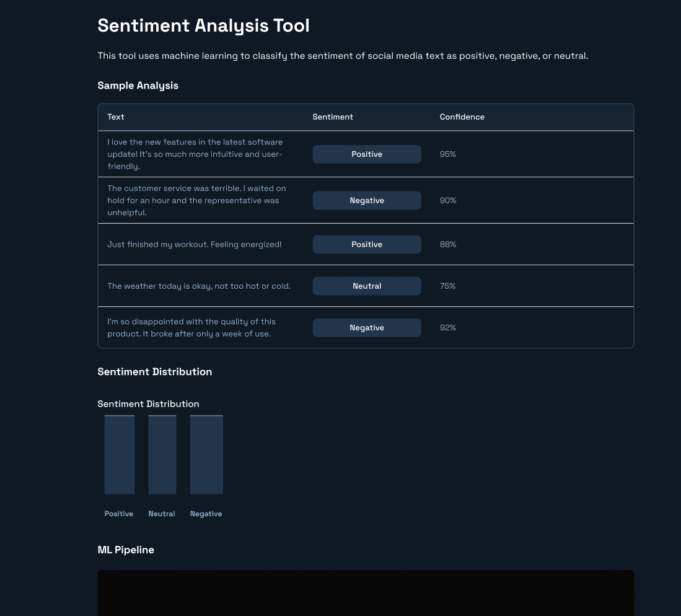The image size is (681, 616).
Task: Click the Sentiment Analysis Tool page title
Action: click(203, 25)
